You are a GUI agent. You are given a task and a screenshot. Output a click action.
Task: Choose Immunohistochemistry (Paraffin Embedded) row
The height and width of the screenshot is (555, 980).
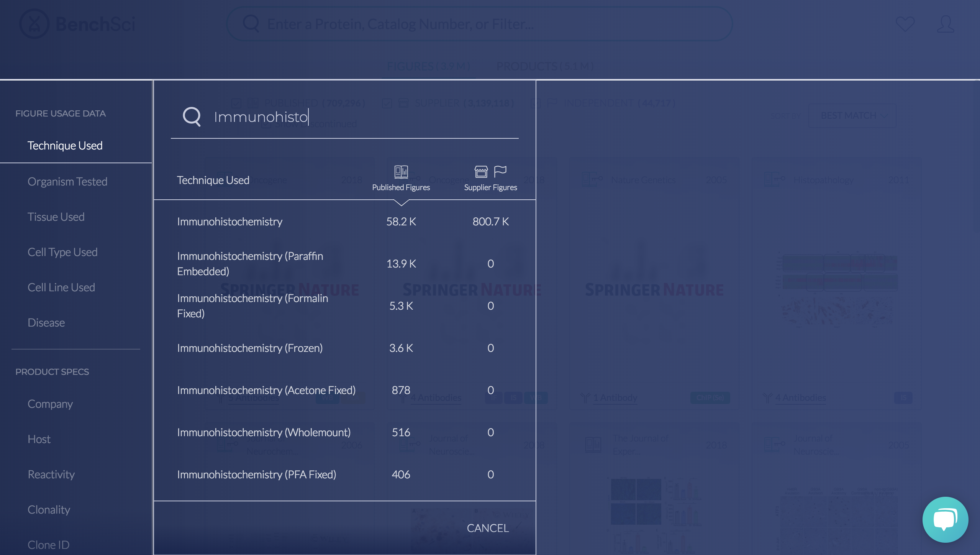pyautogui.click(x=345, y=264)
